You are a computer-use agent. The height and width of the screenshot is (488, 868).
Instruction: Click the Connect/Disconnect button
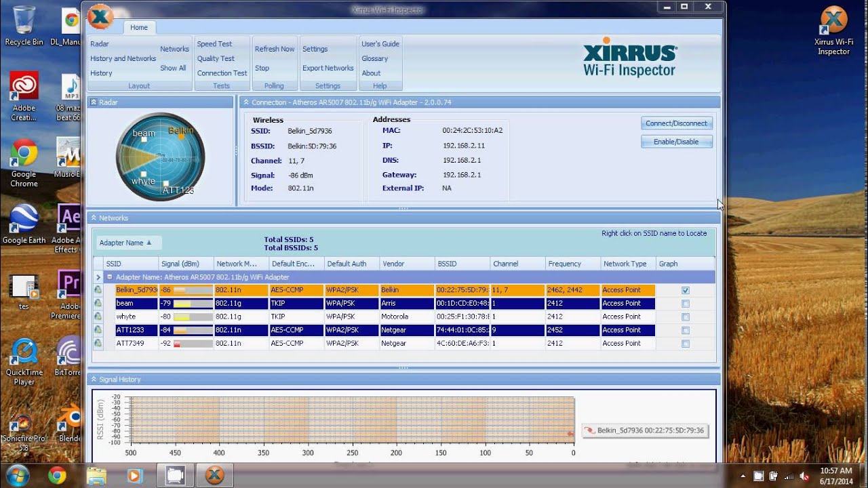(x=676, y=123)
